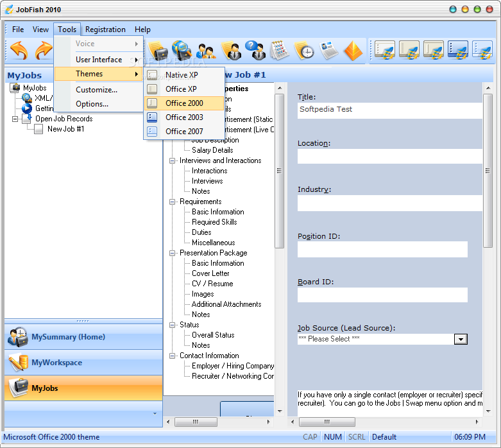
Task: Apply the Office 2007 theme
Action: click(184, 132)
